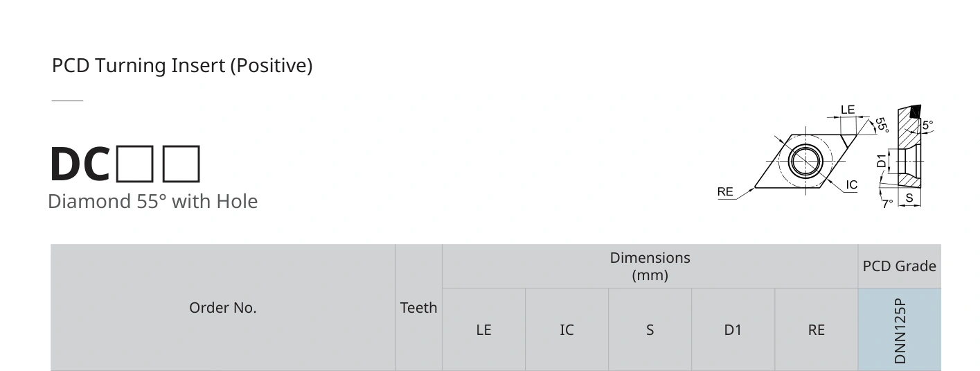The height and width of the screenshot is (371, 980).
Task: Select the LE dimension column header
Action: [x=483, y=329]
